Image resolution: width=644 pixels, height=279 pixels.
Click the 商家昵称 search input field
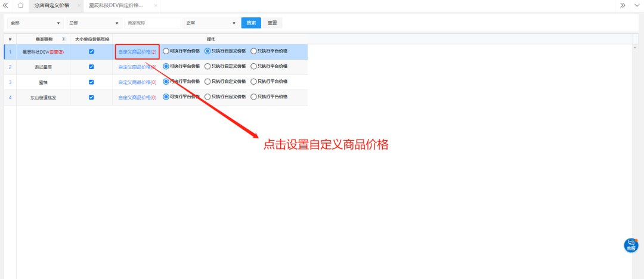coord(152,23)
